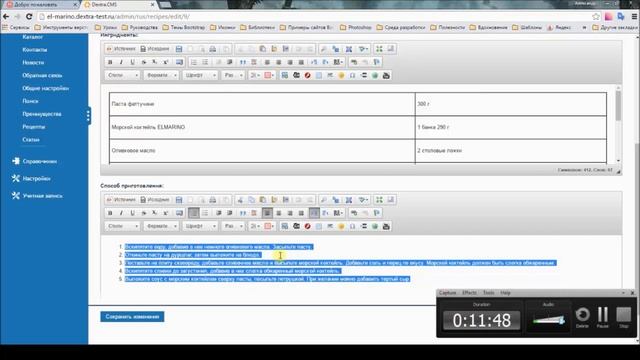The height and width of the screenshot is (360, 640).
Task: Open Format dropdown in Preparation method editor
Action: click(x=161, y=226)
